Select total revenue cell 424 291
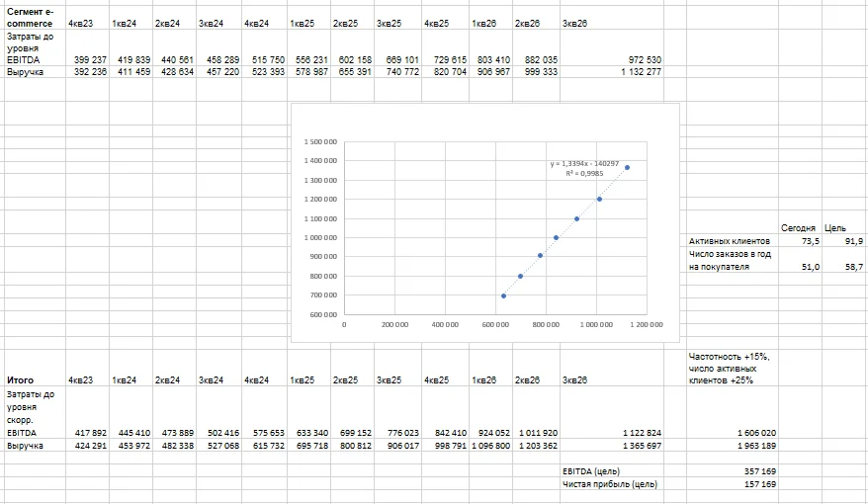Screen dimensions: 868x504 click(x=87, y=446)
